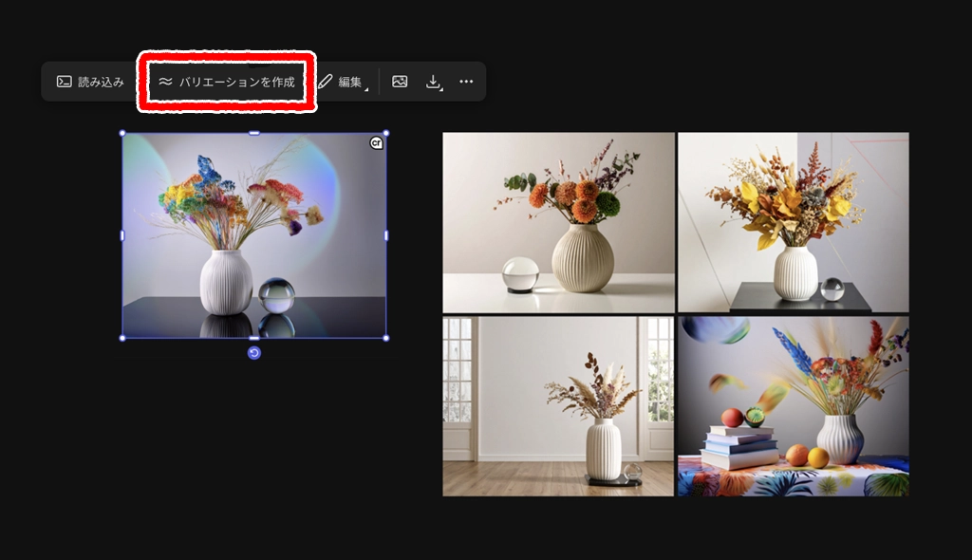Click the top-left corner selection handle
This screenshot has width=972, height=560.
click(122, 133)
